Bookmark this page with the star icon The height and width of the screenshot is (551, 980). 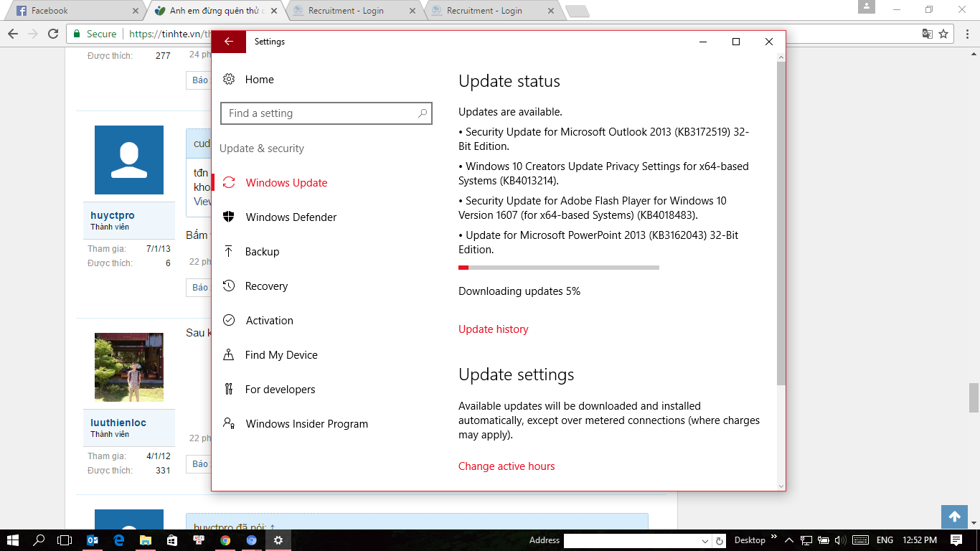coord(944,34)
